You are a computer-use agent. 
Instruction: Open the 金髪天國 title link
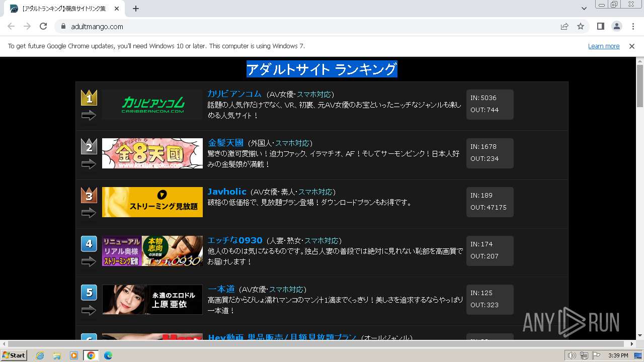225,143
